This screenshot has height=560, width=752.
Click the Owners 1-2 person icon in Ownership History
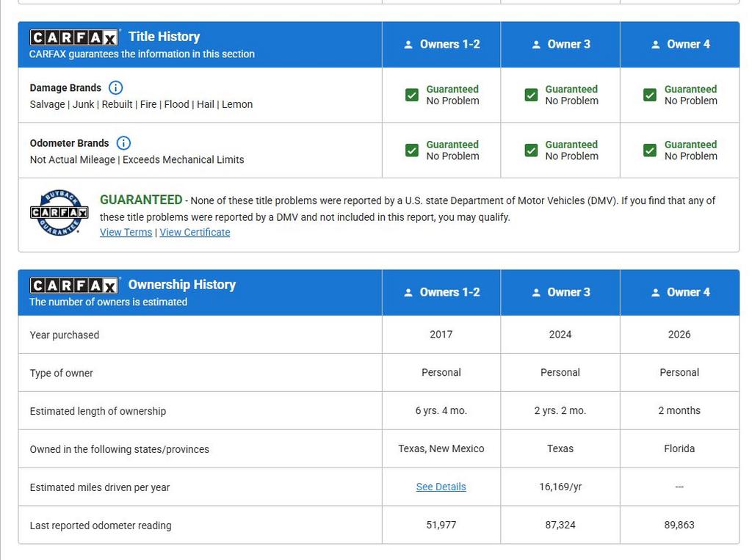point(408,292)
